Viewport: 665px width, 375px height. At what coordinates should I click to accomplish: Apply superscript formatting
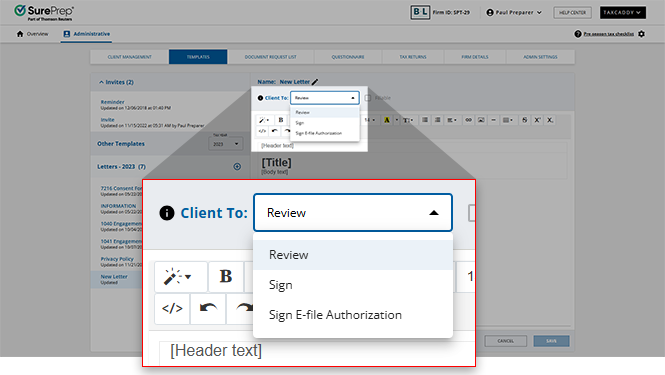537,120
